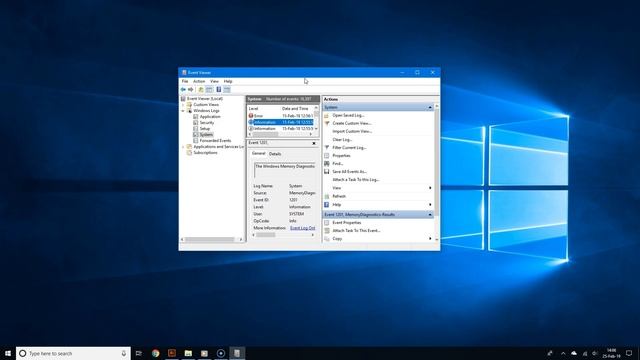Expand Applications and Services Logs node
Viewport: 640px width, 360px height.
183,147
